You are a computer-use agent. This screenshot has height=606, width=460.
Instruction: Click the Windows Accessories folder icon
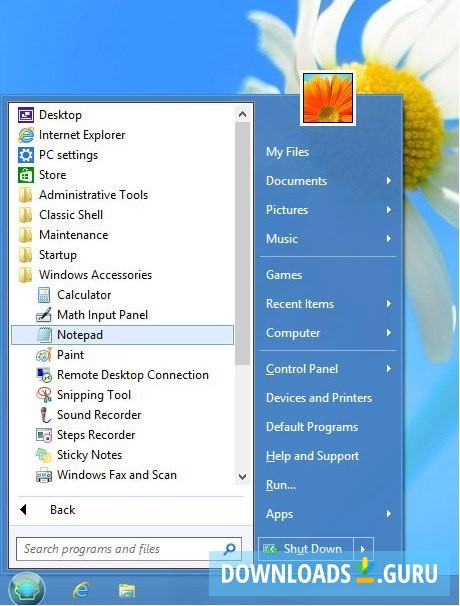(26, 275)
